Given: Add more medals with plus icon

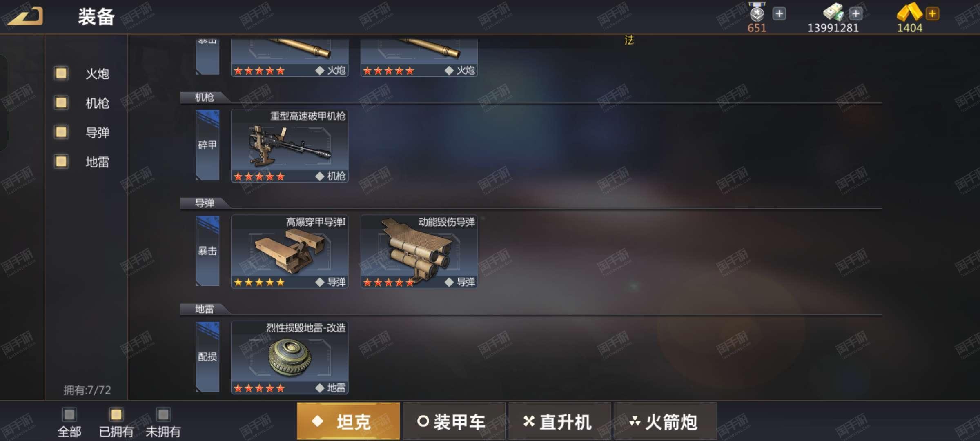Looking at the screenshot, I should pyautogui.click(x=779, y=13).
